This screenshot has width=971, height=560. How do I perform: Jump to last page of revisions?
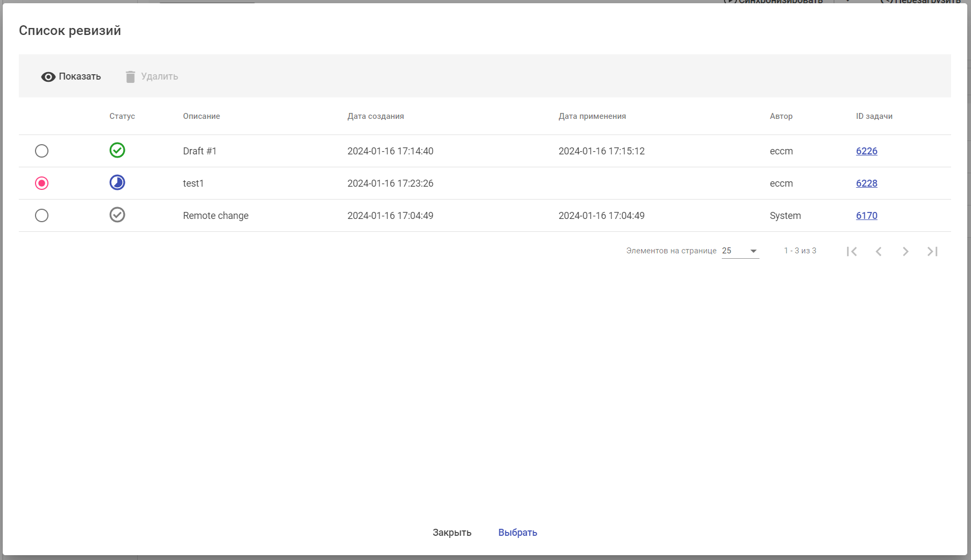tap(932, 251)
